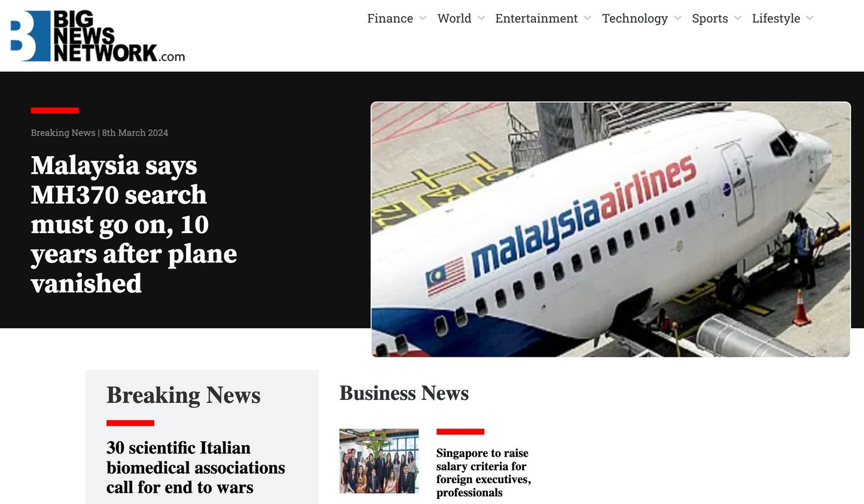Click the Big News Network logo

[x=97, y=36]
